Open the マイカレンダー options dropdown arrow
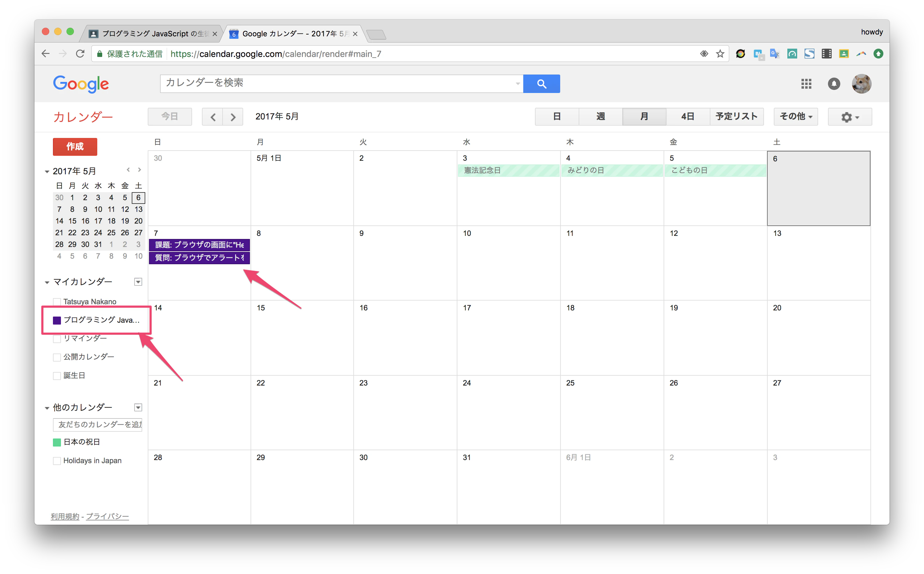The height and width of the screenshot is (574, 924). click(x=138, y=282)
